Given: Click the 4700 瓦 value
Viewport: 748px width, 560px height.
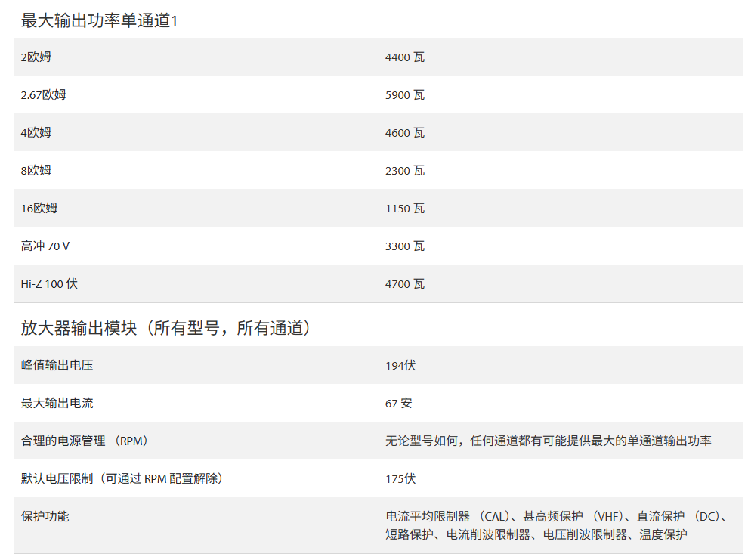Looking at the screenshot, I should (x=405, y=284).
